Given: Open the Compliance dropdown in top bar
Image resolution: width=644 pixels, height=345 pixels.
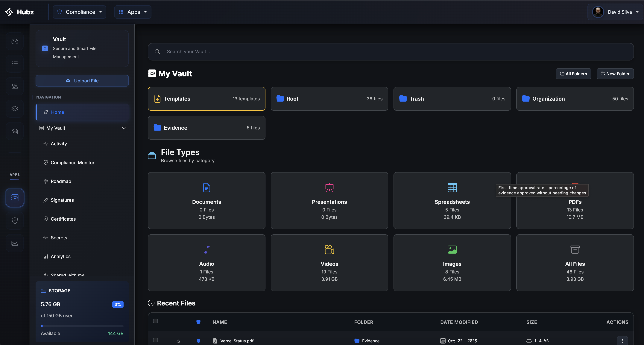Looking at the screenshot, I should 80,12.
